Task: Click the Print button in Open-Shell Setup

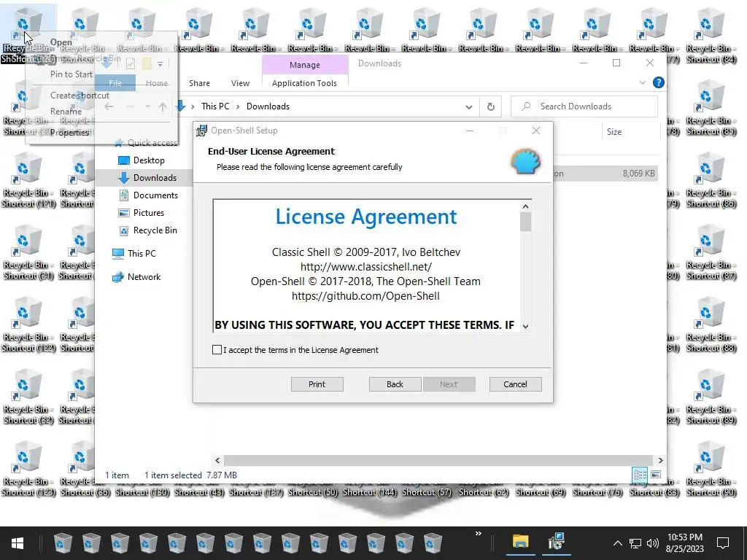Action: [x=317, y=384]
